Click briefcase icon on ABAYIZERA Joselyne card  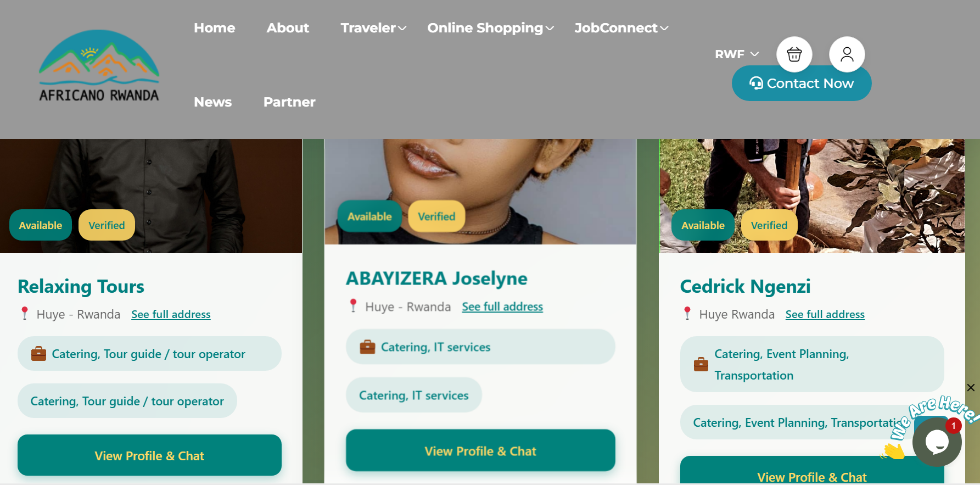point(367,347)
